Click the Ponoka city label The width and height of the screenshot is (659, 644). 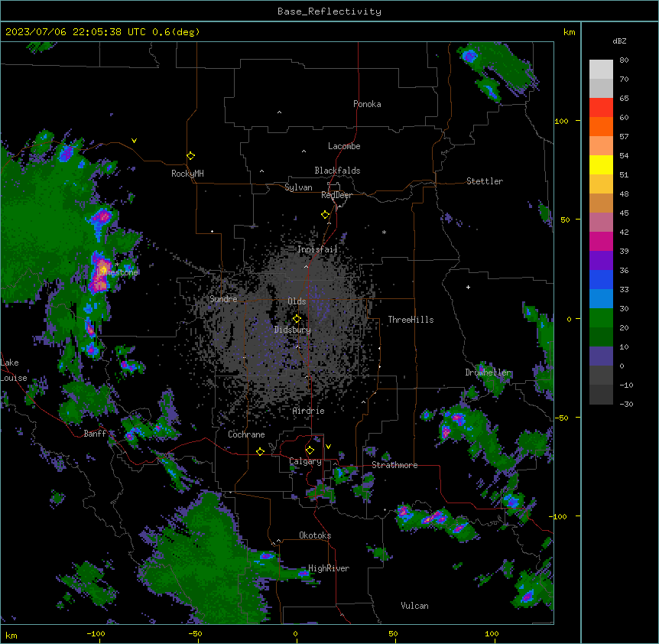point(367,104)
